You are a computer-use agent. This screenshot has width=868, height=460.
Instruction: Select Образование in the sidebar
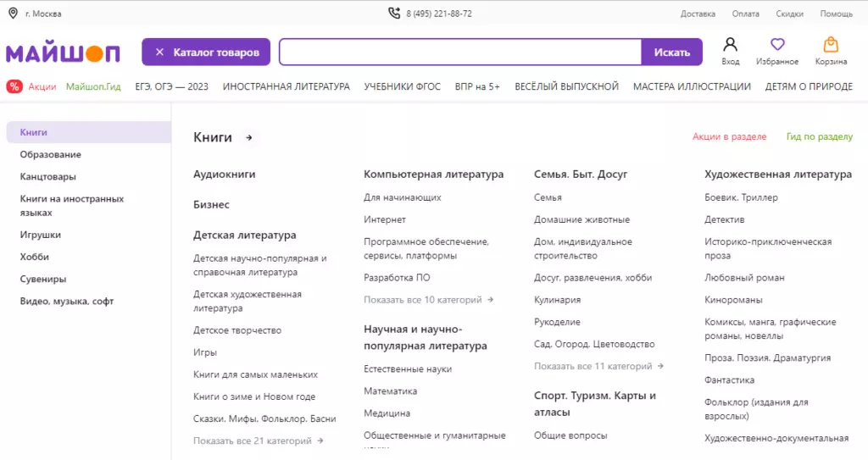click(50, 154)
